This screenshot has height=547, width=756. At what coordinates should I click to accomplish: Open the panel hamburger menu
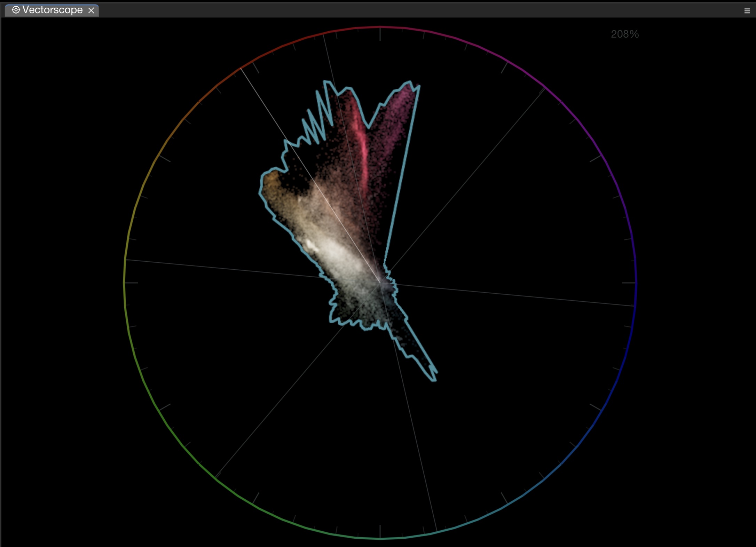[747, 11]
